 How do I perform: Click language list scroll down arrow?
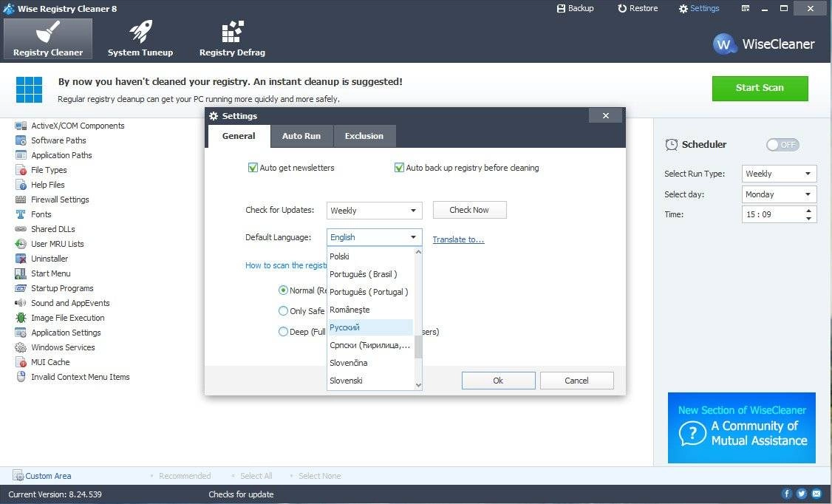tap(418, 385)
